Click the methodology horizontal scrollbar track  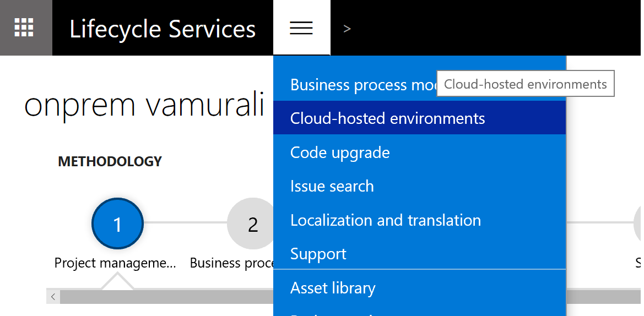tap(166, 297)
